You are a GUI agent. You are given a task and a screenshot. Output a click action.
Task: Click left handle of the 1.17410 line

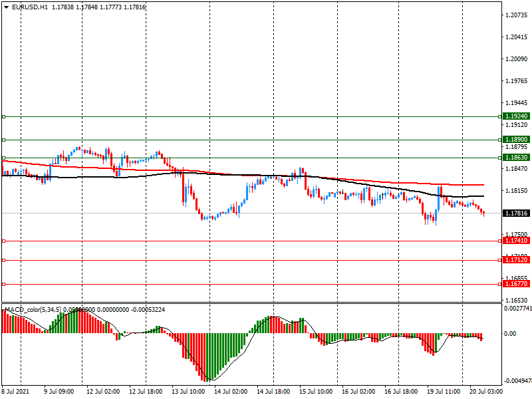pyautogui.click(x=3, y=241)
